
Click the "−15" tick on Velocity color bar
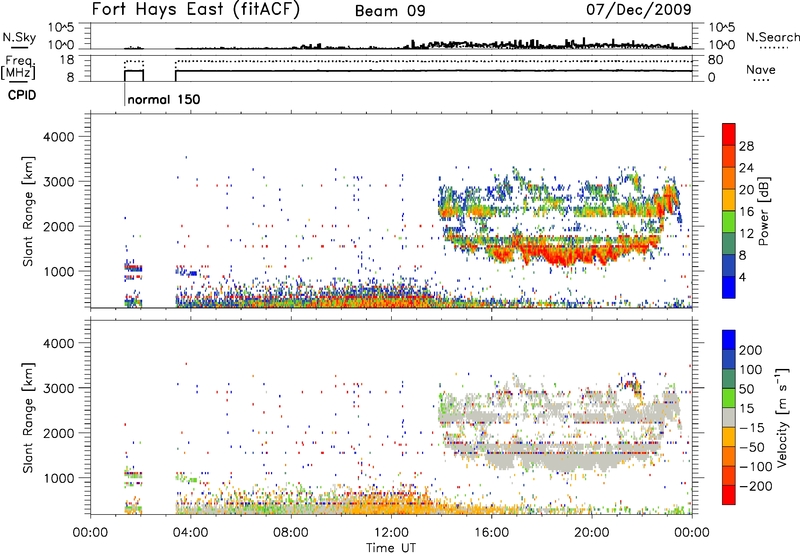point(752,427)
